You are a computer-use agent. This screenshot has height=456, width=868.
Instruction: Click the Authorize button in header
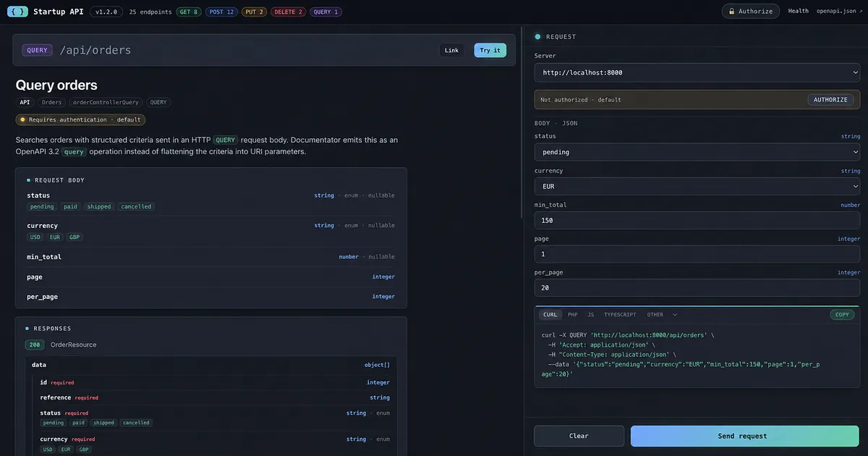751,12
